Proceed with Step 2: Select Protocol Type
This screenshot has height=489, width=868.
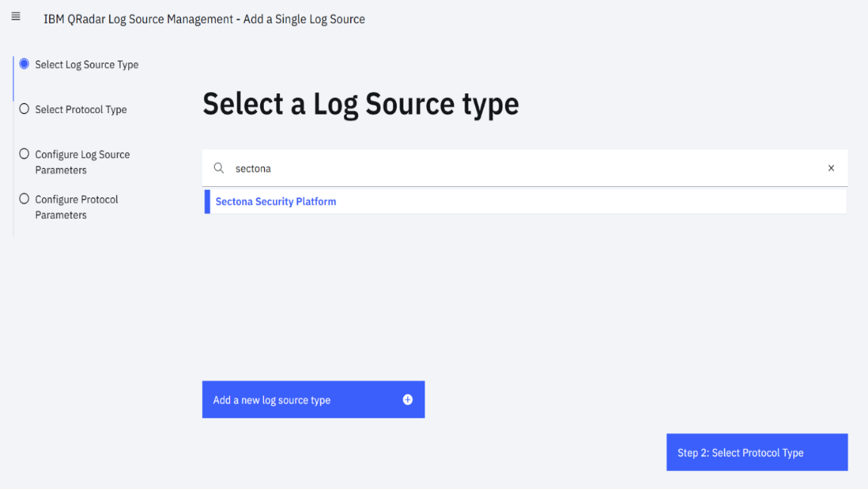(756, 452)
